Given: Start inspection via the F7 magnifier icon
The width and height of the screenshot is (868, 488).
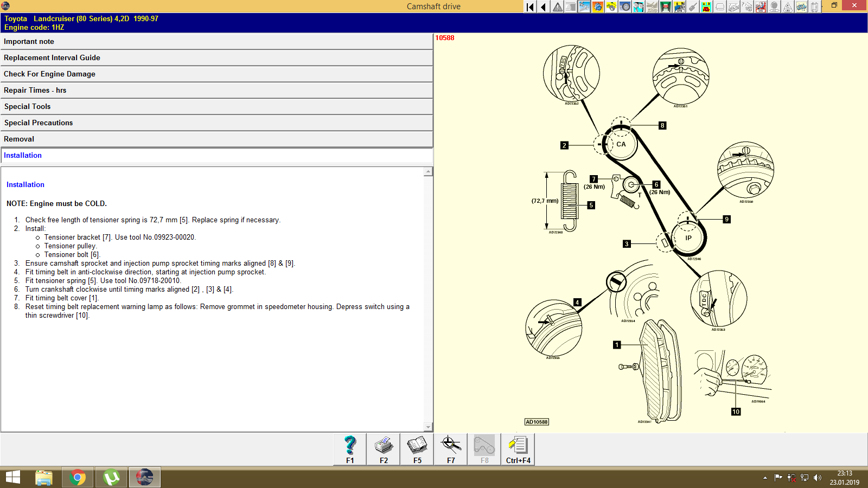Looking at the screenshot, I should pos(450,447).
